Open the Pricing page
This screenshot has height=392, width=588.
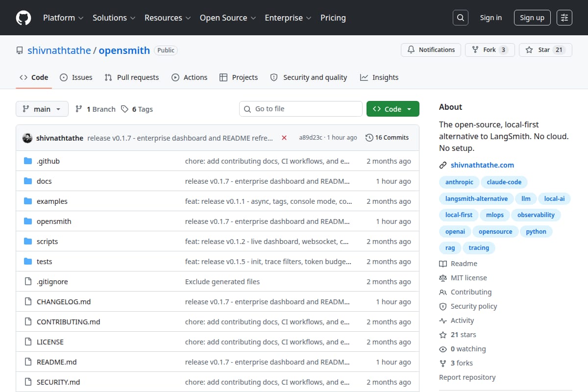[333, 18]
